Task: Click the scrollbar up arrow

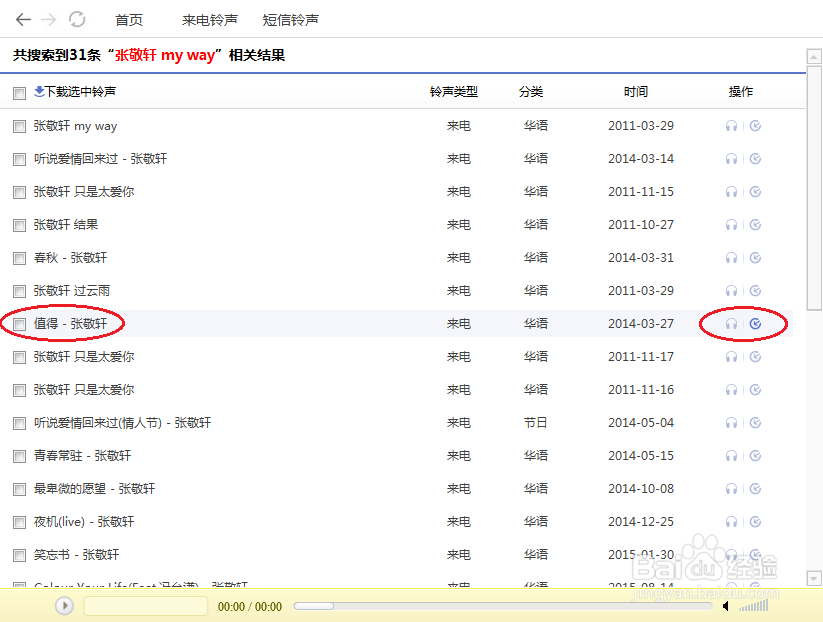Action: [x=814, y=56]
